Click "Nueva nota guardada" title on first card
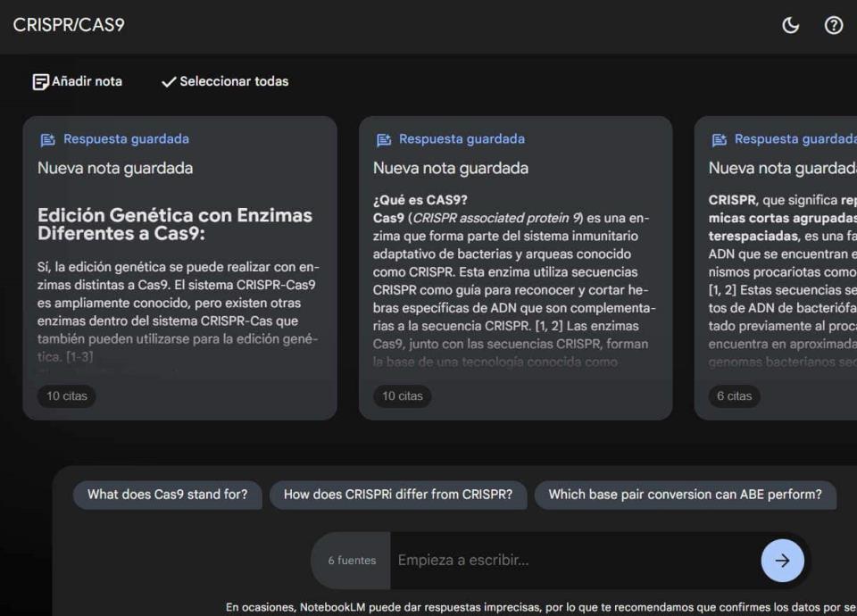 pos(115,169)
